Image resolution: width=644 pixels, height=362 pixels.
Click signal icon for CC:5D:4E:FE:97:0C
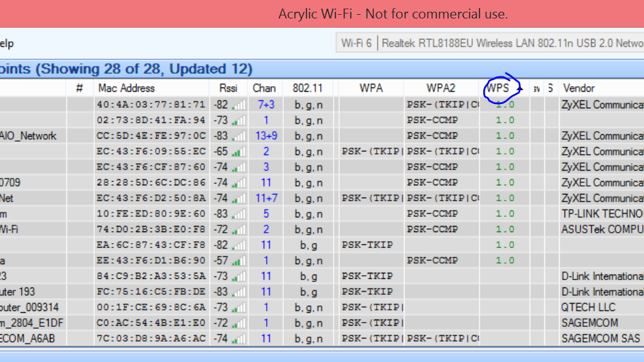click(x=239, y=136)
